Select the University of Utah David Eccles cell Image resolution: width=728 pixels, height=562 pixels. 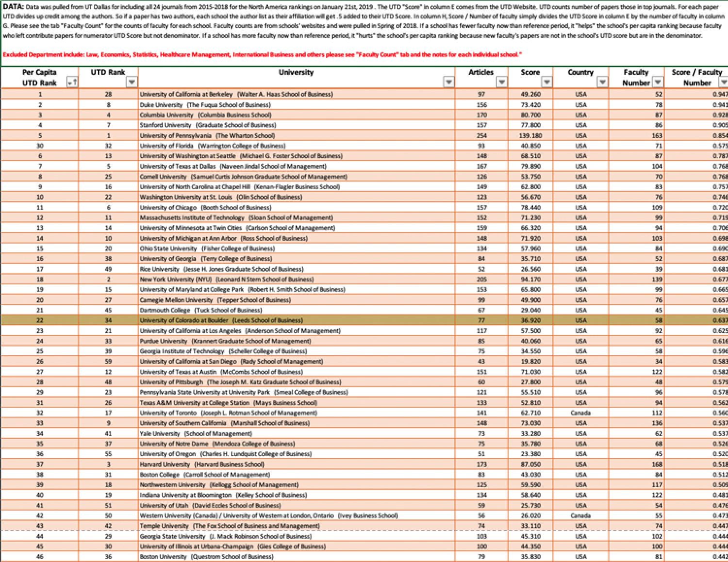click(x=297, y=505)
